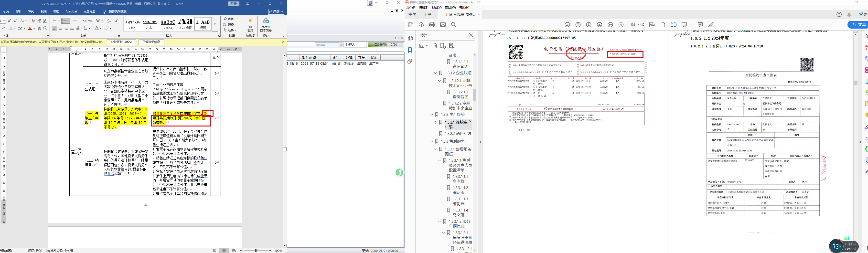Click the upload to cloud icon in Acrobat
868x253 pixels.
421,25
